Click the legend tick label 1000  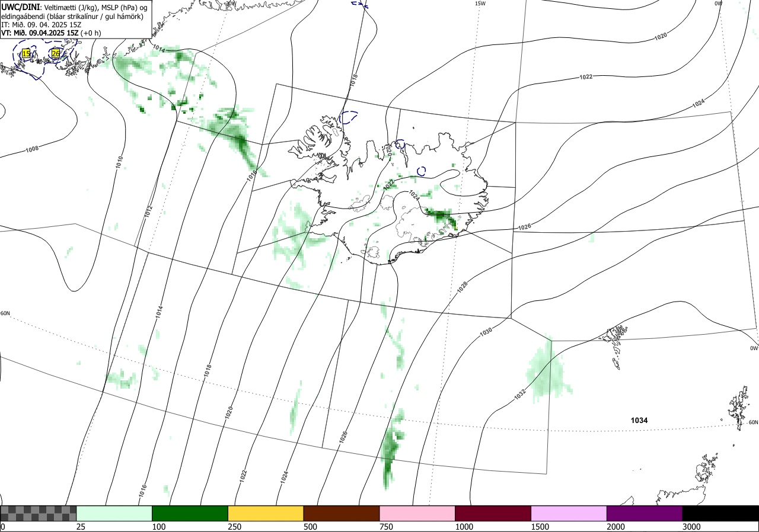464,527
